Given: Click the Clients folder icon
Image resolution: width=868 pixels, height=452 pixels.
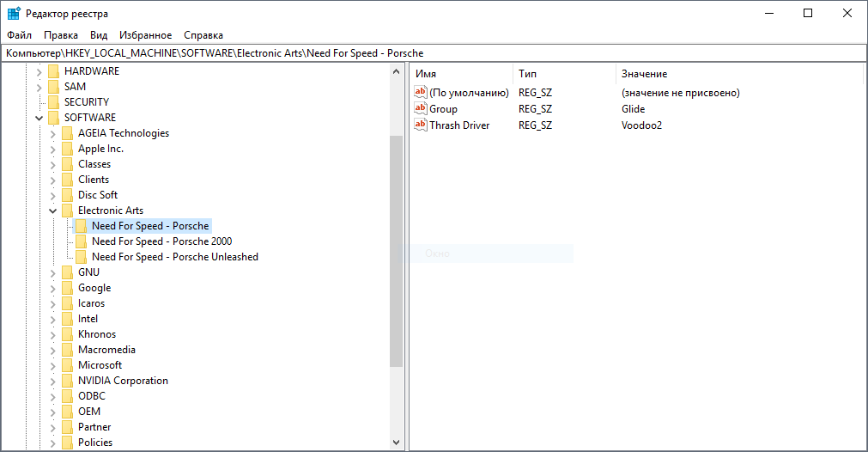Looking at the screenshot, I should pos(68,180).
